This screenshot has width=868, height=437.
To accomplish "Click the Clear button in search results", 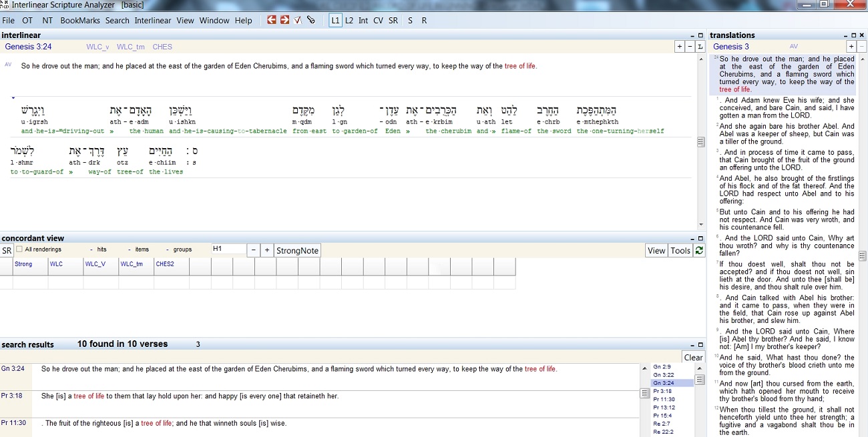I will [693, 357].
